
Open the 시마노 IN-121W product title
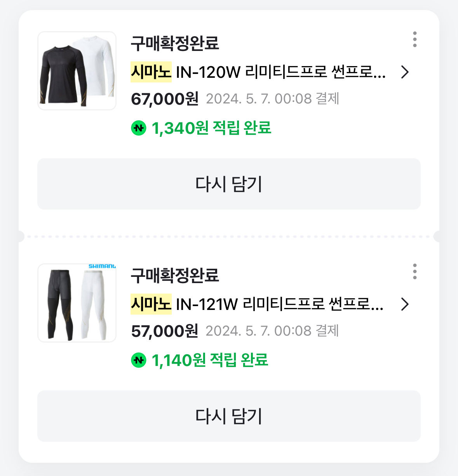(257, 304)
